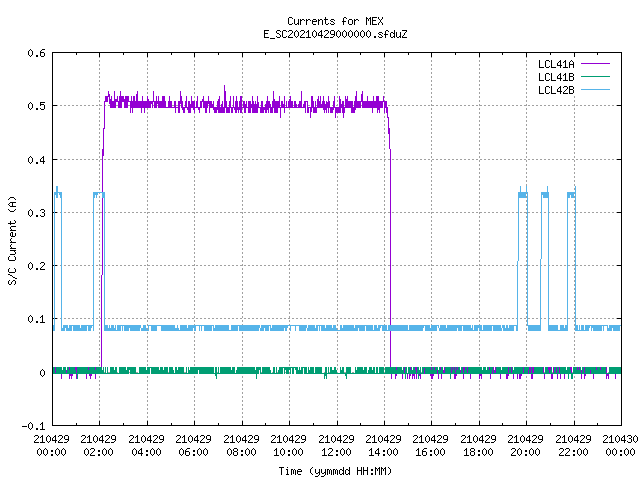Click the LCL42B legend label

coord(556,90)
